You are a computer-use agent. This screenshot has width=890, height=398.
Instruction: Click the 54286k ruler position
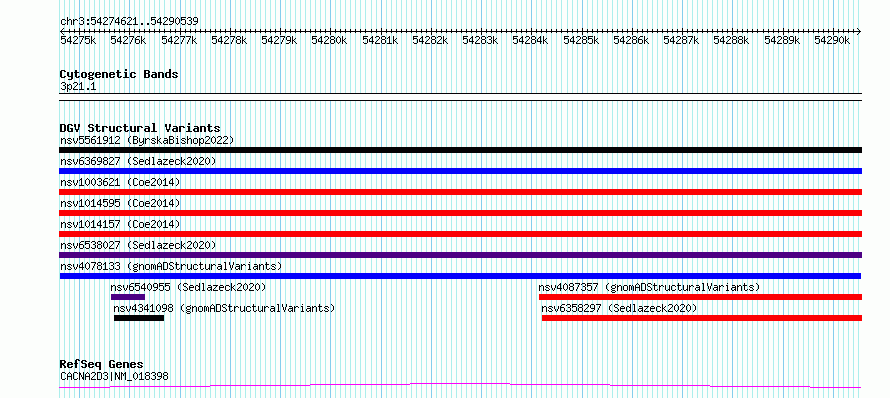[631, 40]
